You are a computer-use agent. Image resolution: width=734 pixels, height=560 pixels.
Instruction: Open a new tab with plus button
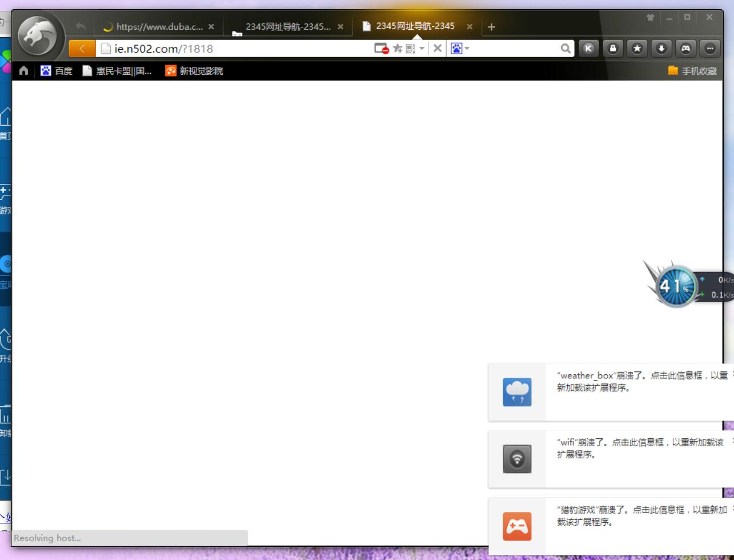(491, 26)
